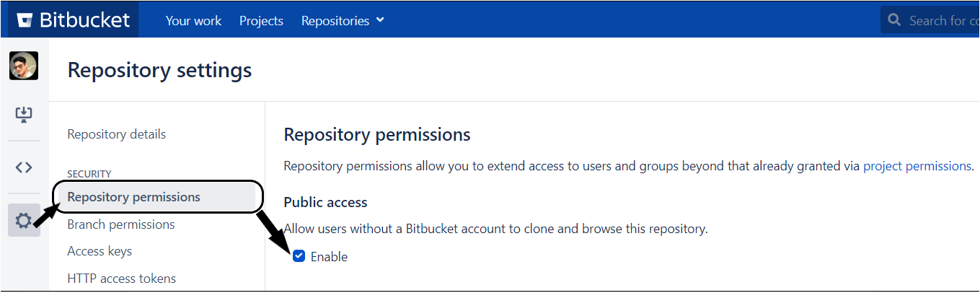Go to Projects in navigation bar
Viewport: 980px width, 293px height.
261,21
